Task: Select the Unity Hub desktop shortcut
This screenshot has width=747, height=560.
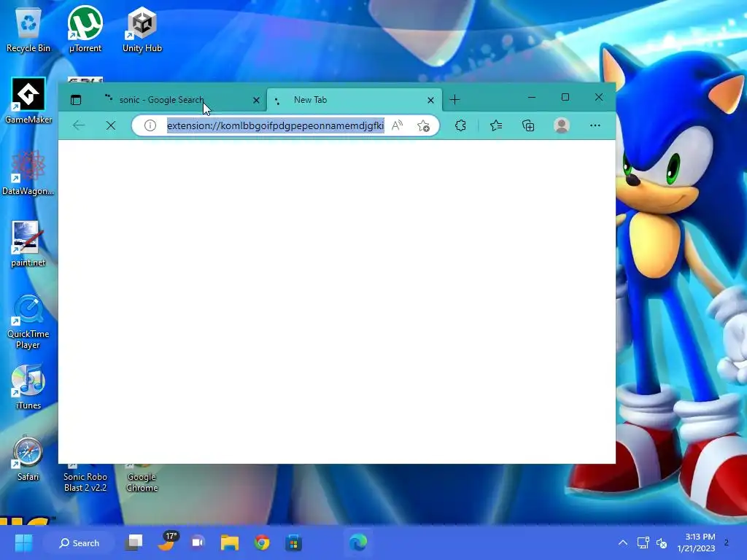Action: [x=142, y=29]
